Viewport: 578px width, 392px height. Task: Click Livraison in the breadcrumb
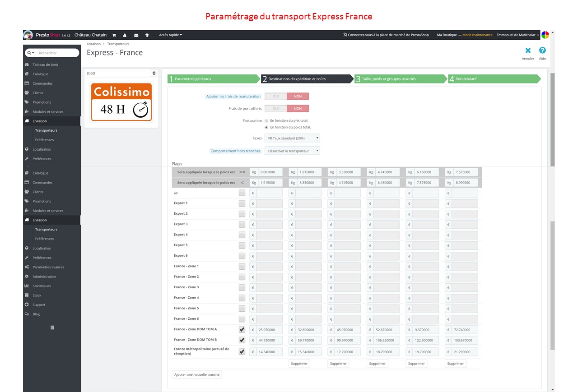tap(93, 44)
